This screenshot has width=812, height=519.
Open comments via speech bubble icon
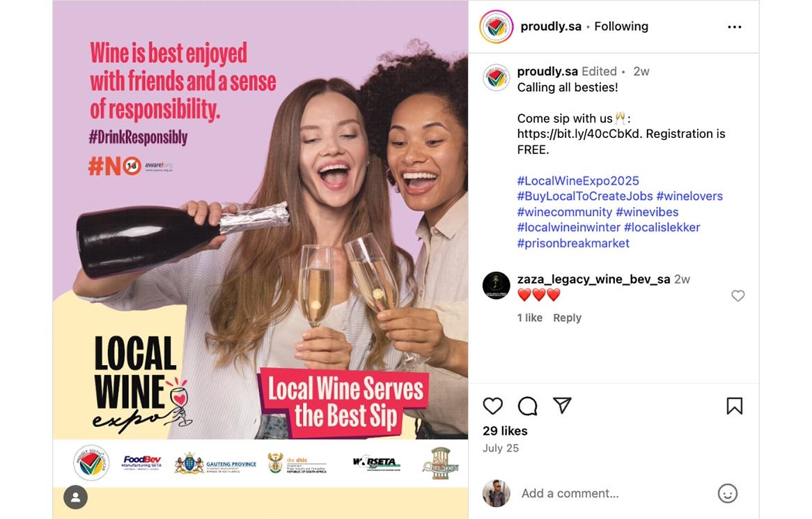[527, 405]
